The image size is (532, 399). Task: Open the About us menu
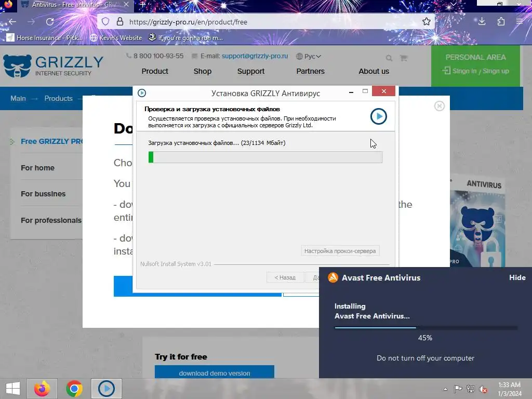[374, 71]
